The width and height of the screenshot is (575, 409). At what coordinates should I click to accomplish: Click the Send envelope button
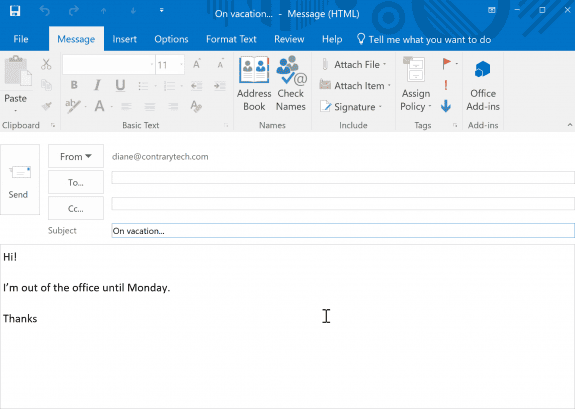point(20,179)
